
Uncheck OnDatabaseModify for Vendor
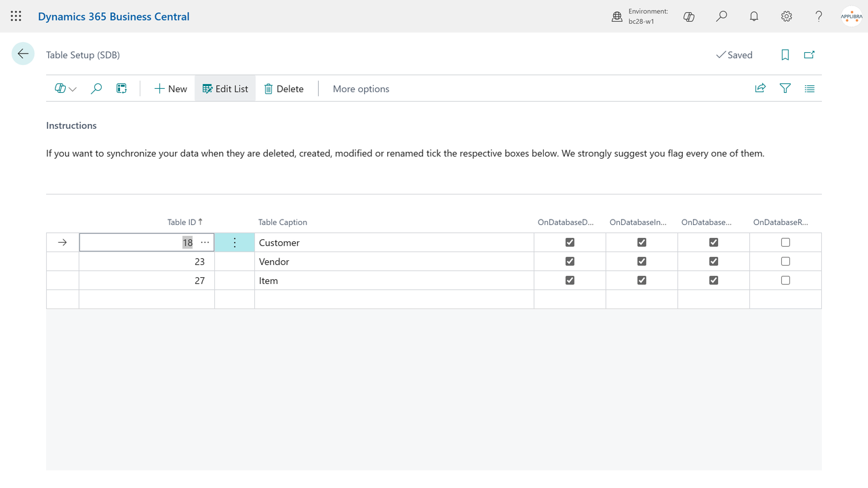(713, 262)
